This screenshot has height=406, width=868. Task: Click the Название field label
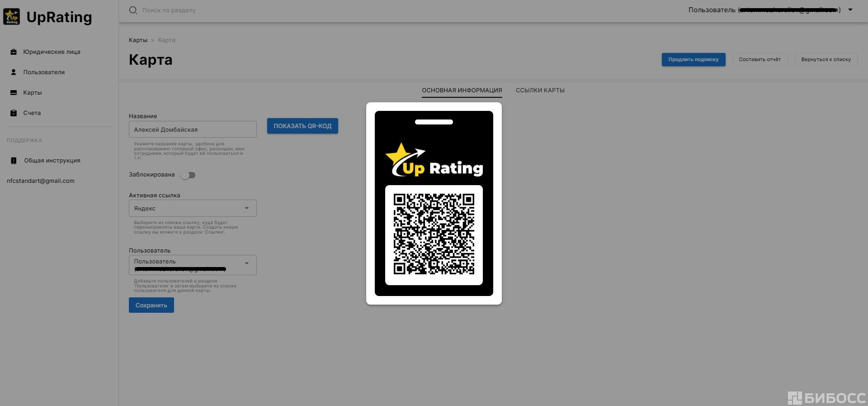click(143, 116)
